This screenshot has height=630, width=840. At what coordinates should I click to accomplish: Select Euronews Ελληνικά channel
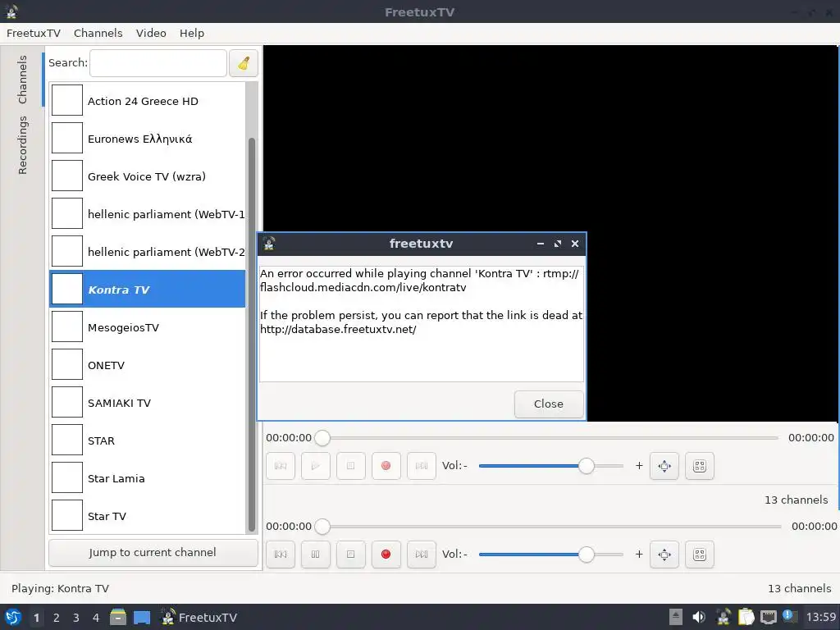148,139
